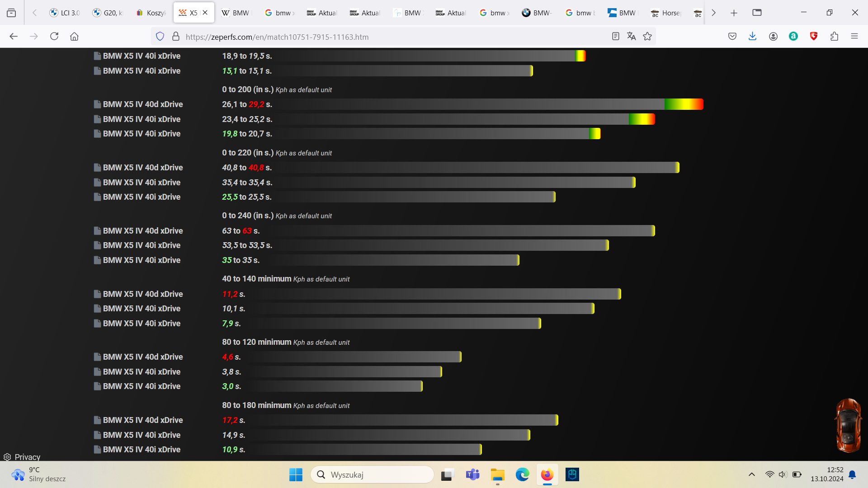Click the '80 to 120 minimum' heading
This screenshot has width=868, height=488.
click(256, 342)
